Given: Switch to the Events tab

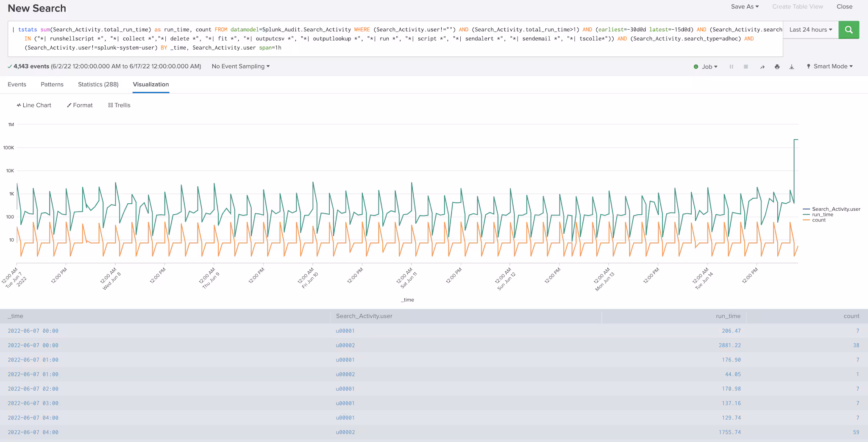Looking at the screenshot, I should pyautogui.click(x=17, y=84).
